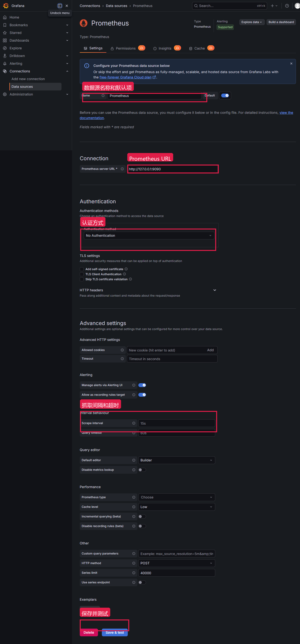Expand the HTTP headers section
Image resolution: width=300 pixels, height=644 pixels.
215,290
